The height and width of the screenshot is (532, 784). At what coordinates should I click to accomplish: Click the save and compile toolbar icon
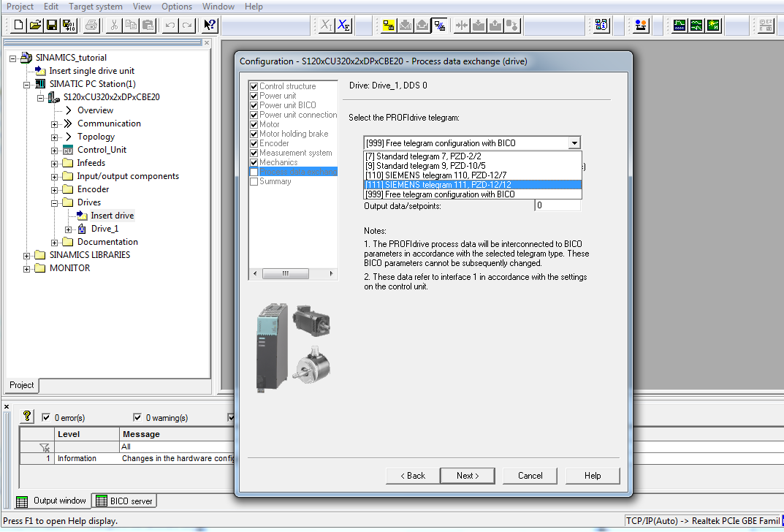point(69,25)
